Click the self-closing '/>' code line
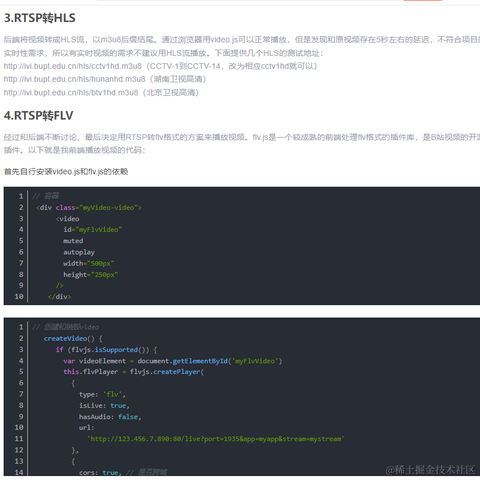The height and width of the screenshot is (480, 480). (x=59, y=285)
